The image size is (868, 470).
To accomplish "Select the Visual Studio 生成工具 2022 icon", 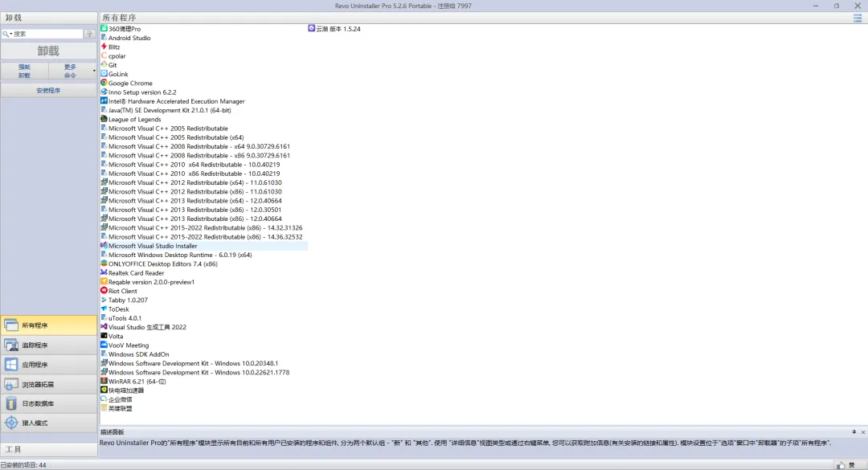I will point(104,327).
